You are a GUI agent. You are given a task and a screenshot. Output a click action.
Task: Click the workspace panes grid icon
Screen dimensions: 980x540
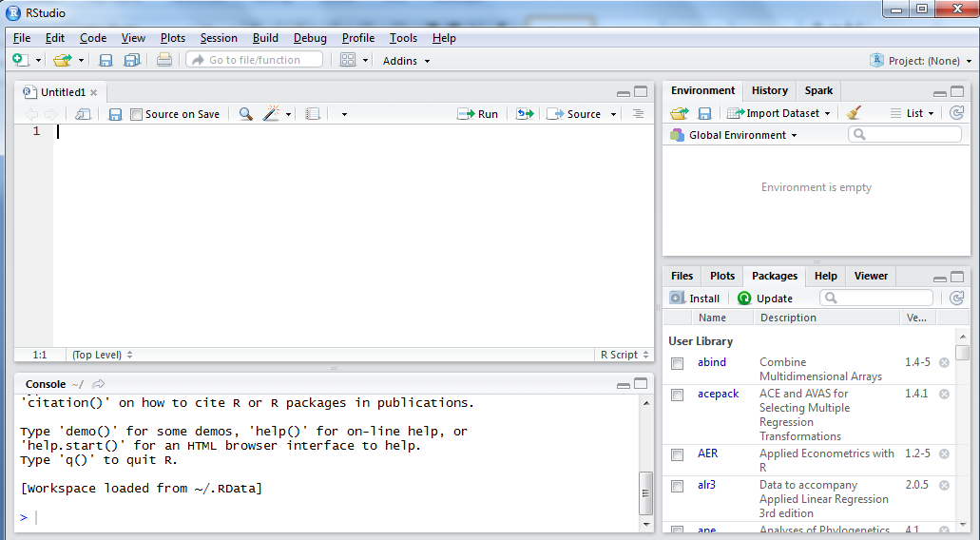[348, 60]
